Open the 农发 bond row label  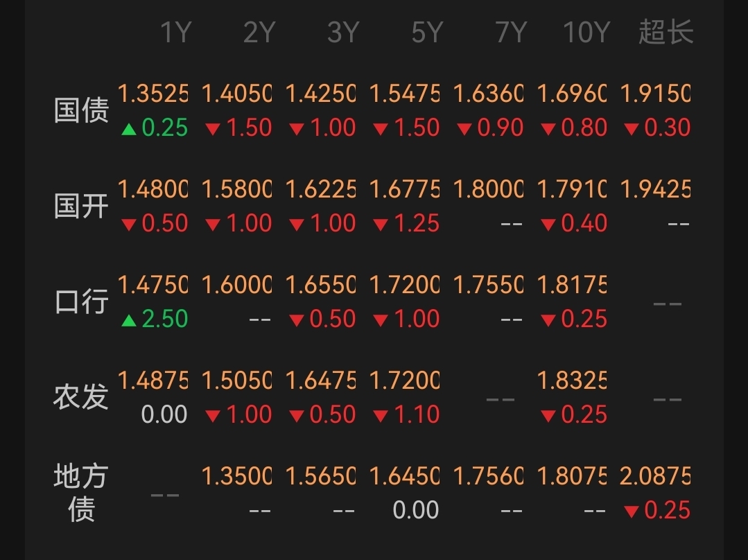click(x=82, y=397)
